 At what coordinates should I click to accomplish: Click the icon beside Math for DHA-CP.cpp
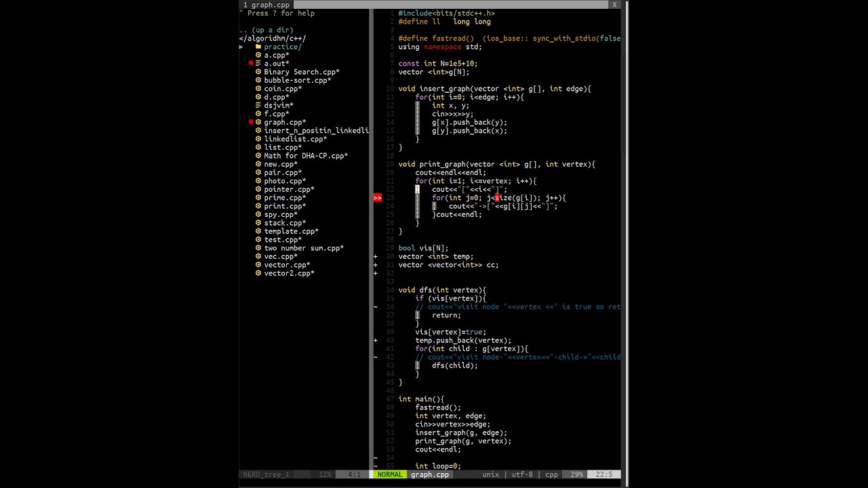[x=258, y=156]
